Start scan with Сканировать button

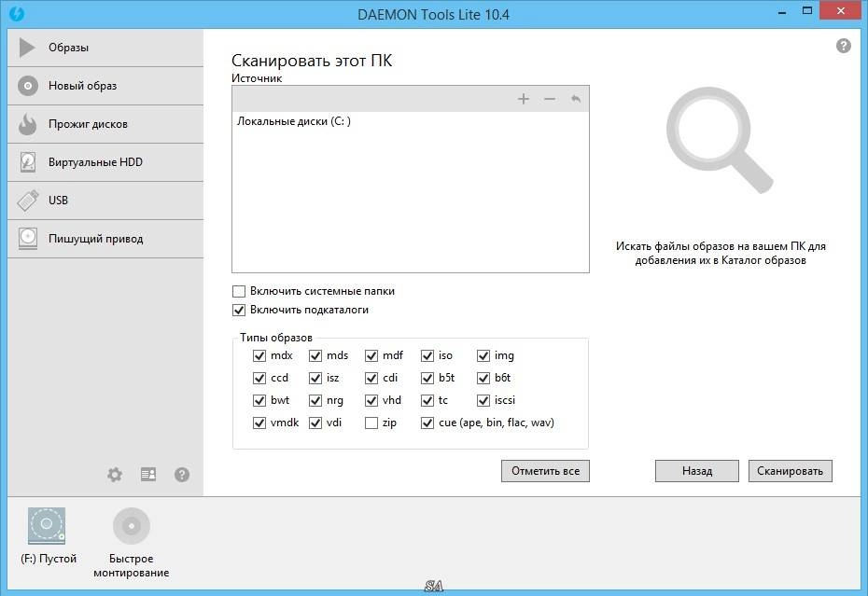click(x=790, y=471)
